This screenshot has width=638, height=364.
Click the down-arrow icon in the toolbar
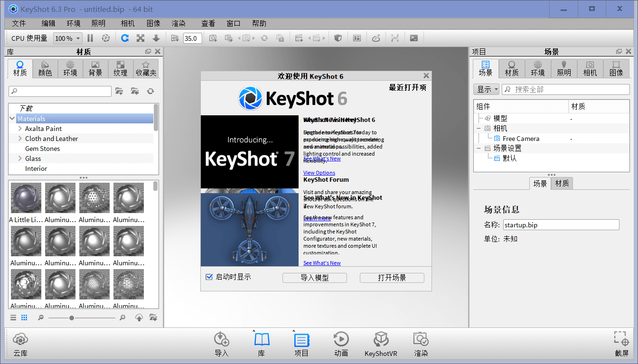[x=156, y=38]
